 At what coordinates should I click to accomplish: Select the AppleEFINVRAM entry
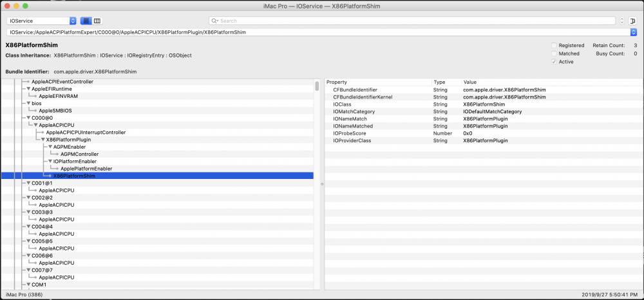(59, 96)
